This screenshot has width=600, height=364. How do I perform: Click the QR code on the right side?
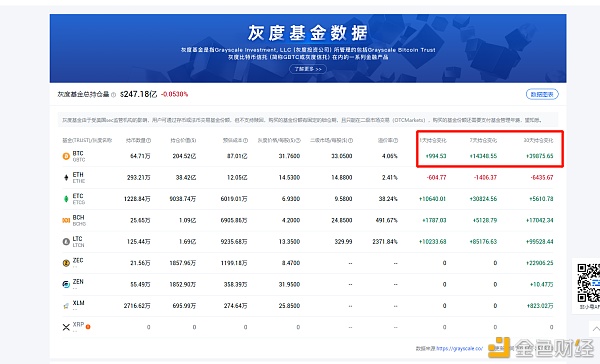(589, 283)
